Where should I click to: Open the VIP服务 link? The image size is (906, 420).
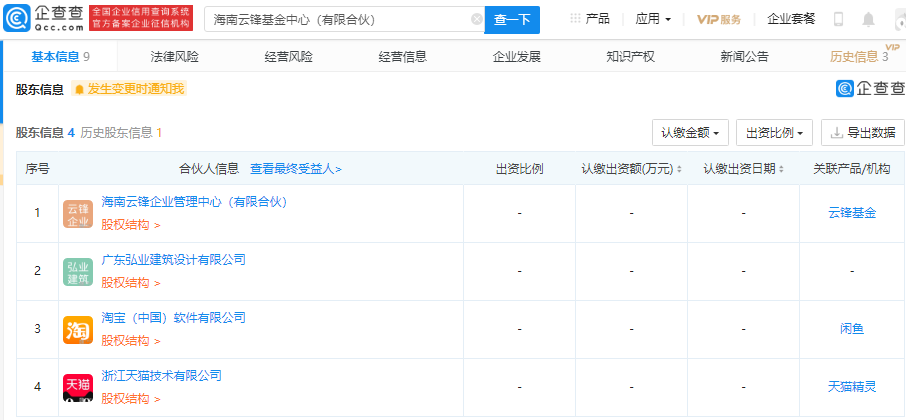[x=719, y=19]
